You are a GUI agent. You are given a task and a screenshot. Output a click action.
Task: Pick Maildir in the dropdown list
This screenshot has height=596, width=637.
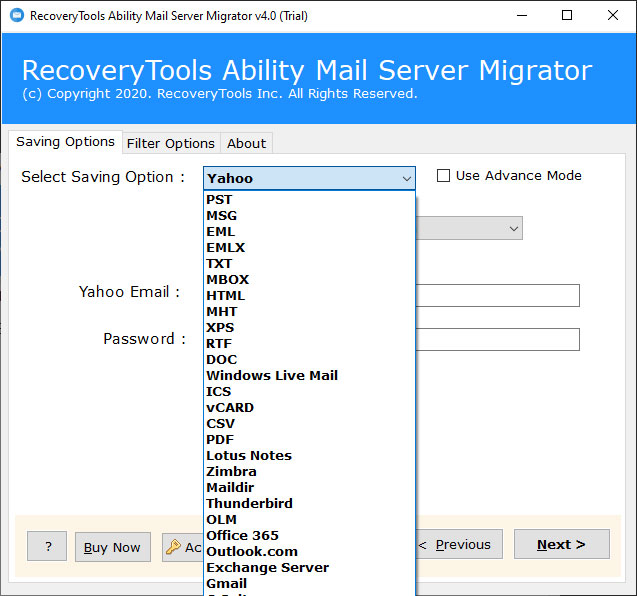point(309,487)
